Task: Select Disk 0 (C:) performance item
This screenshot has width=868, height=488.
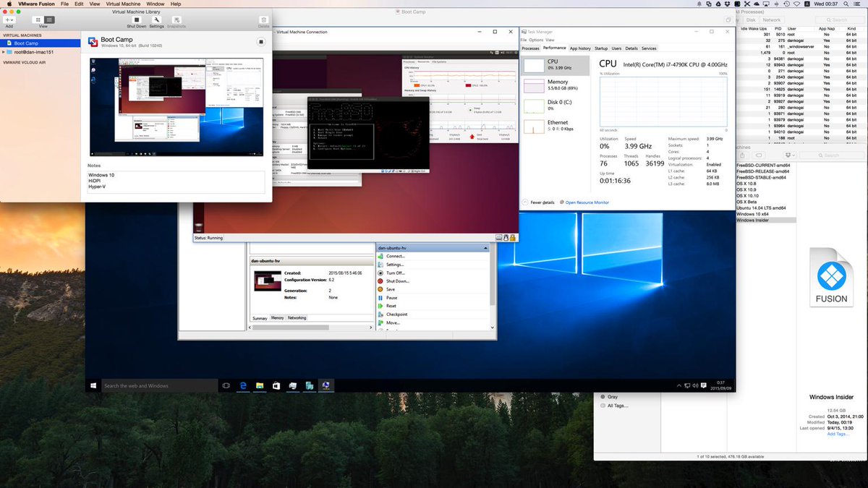Action: pyautogui.click(x=556, y=106)
